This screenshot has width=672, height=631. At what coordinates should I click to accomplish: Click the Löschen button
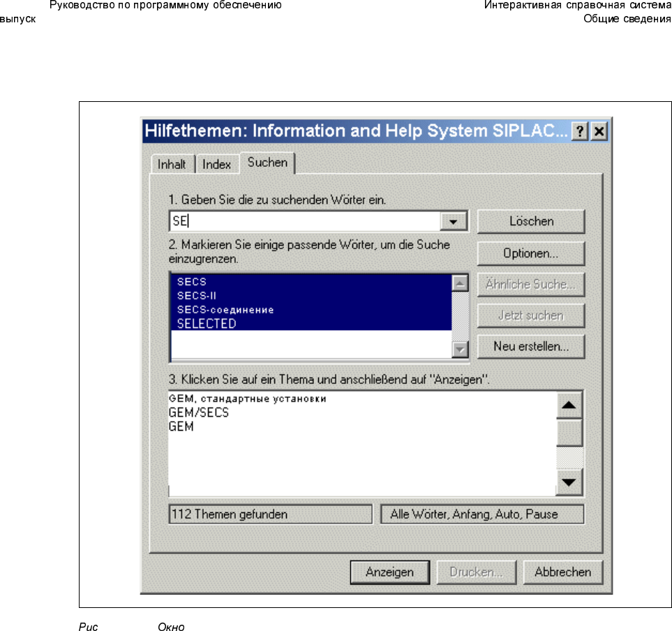coord(531,221)
